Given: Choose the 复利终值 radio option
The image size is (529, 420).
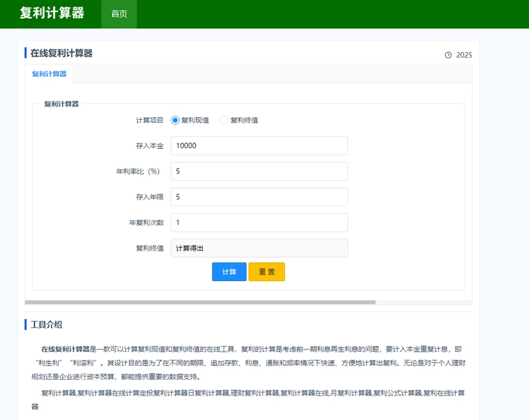Looking at the screenshot, I should click(x=224, y=120).
